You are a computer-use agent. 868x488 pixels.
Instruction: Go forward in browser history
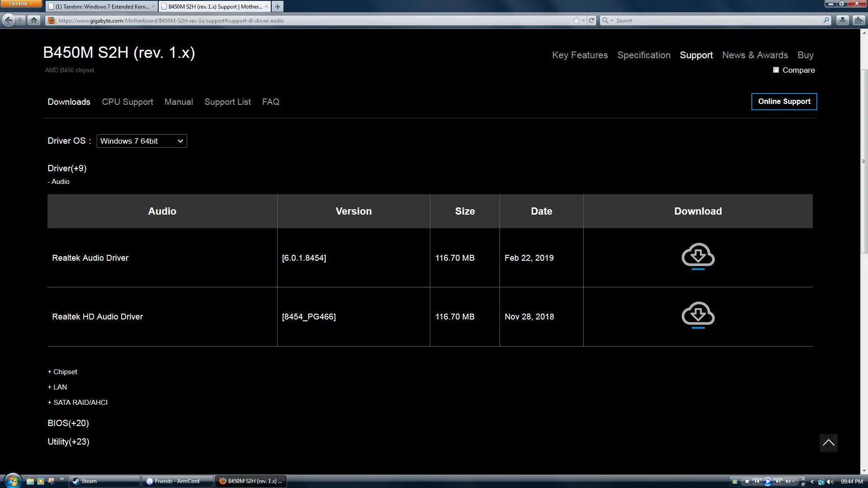(x=20, y=20)
